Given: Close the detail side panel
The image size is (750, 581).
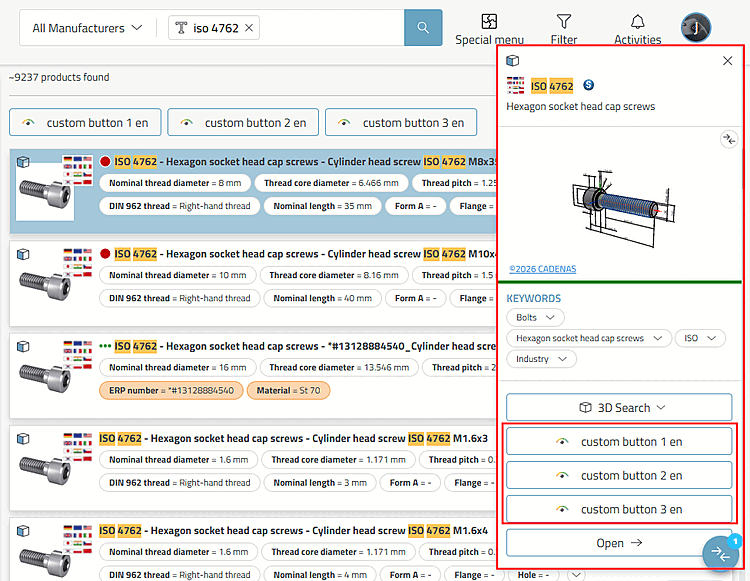Looking at the screenshot, I should tap(728, 61).
